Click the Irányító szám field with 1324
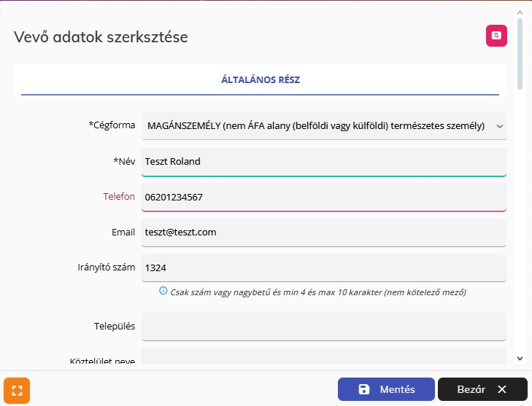The width and height of the screenshot is (532, 406). 323,268
